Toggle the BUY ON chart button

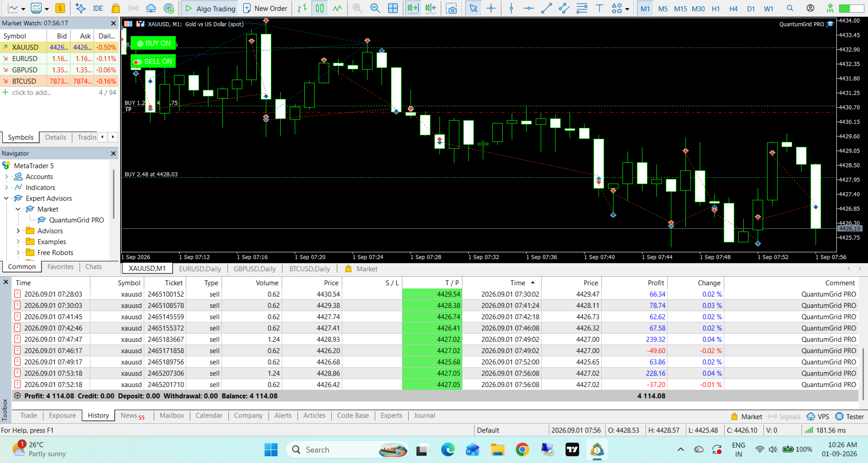coord(153,43)
